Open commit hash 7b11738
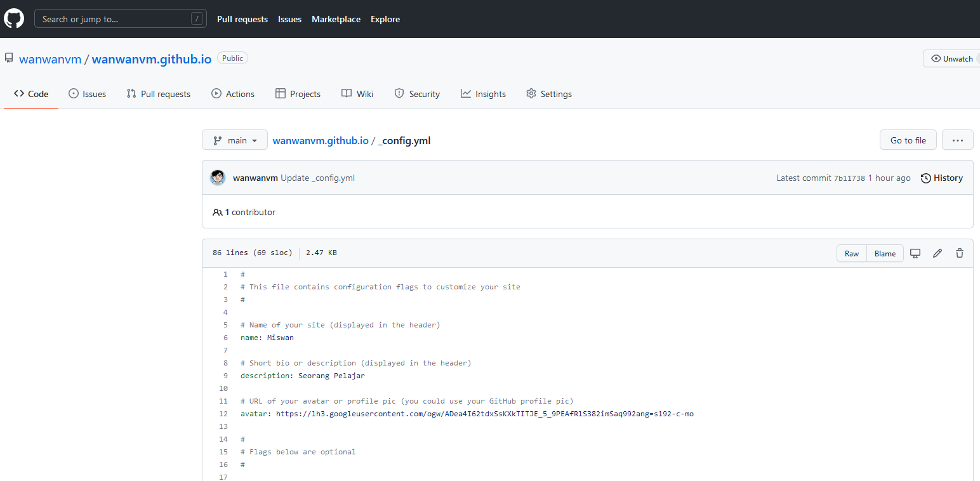This screenshot has width=980, height=481. [849, 178]
